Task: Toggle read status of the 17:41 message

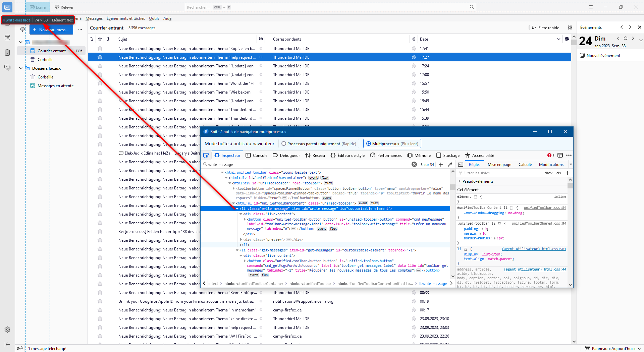Action: coord(261,48)
